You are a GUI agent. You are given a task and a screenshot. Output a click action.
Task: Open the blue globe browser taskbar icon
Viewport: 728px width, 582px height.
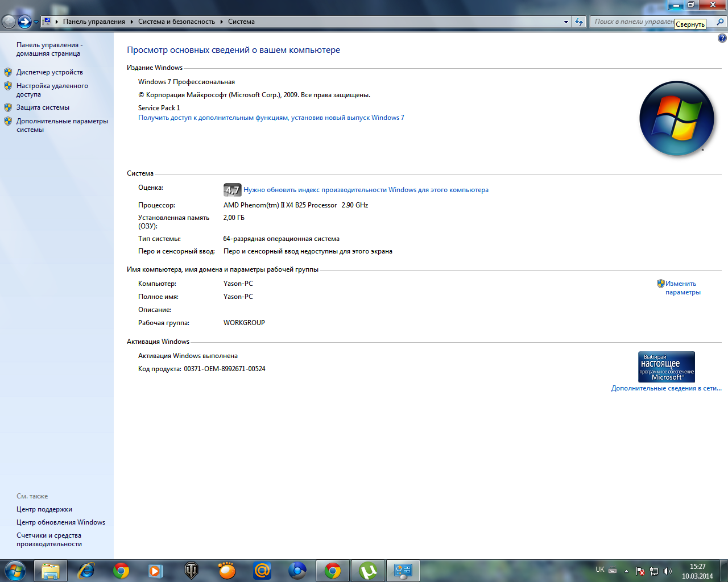click(x=297, y=571)
